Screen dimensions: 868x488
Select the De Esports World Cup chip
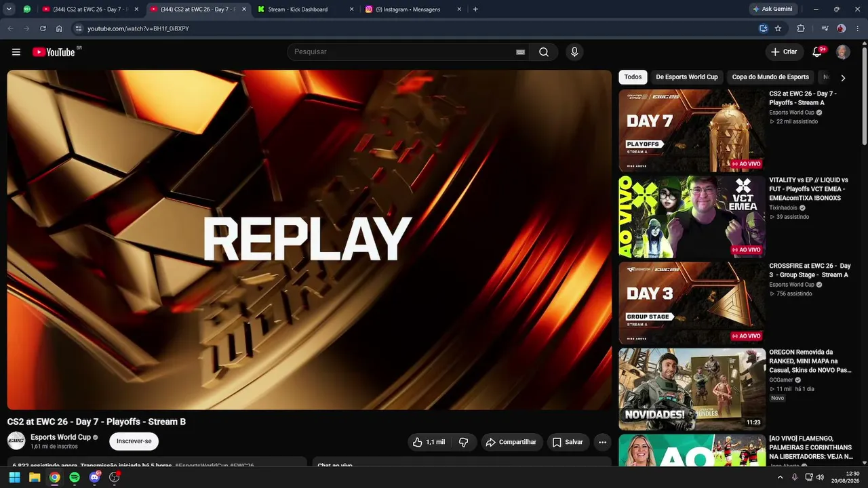click(x=687, y=77)
